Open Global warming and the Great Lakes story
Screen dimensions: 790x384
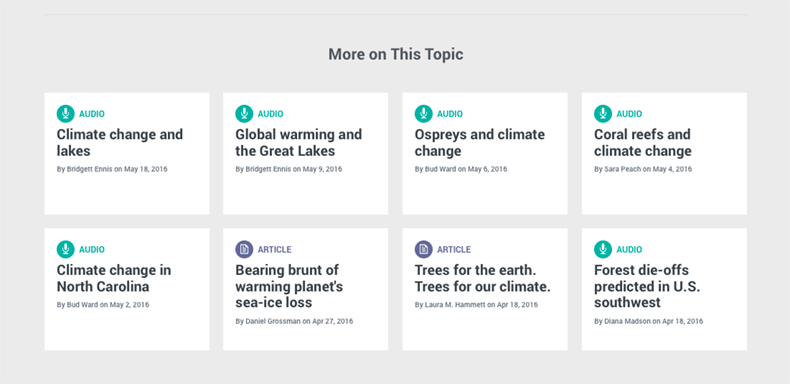point(298,143)
